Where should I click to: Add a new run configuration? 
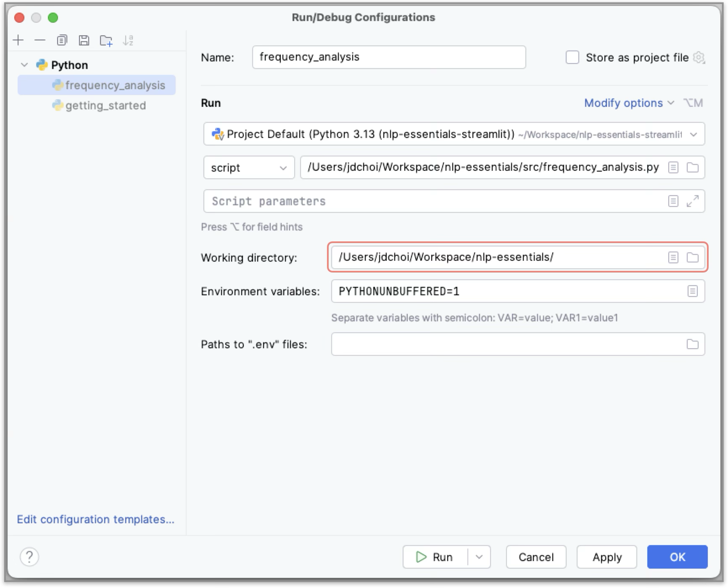point(18,40)
